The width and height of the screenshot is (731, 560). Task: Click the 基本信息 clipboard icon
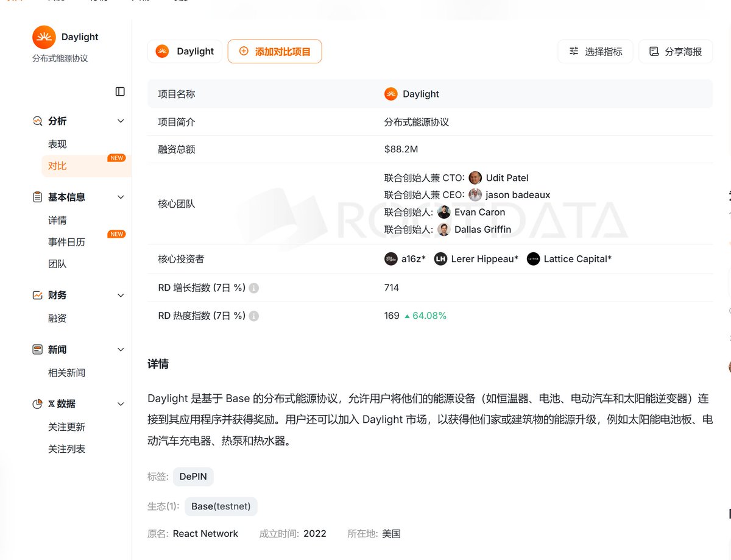click(38, 197)
